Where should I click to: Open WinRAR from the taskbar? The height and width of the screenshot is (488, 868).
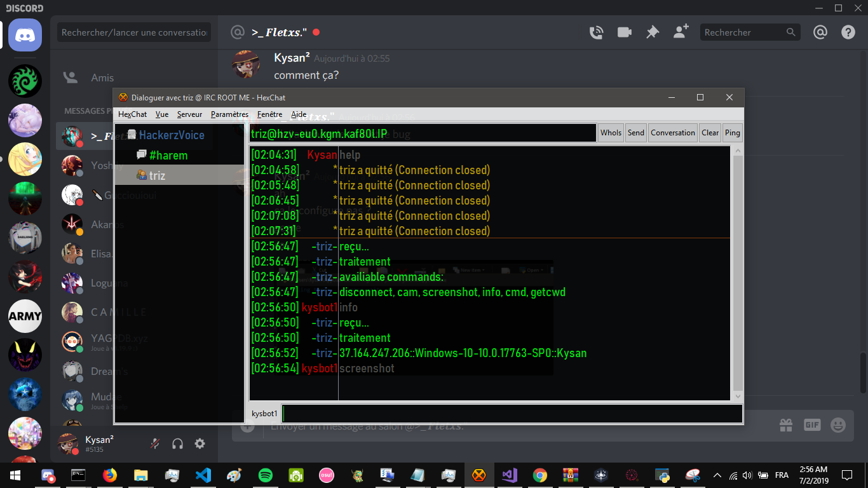point(570,475)
